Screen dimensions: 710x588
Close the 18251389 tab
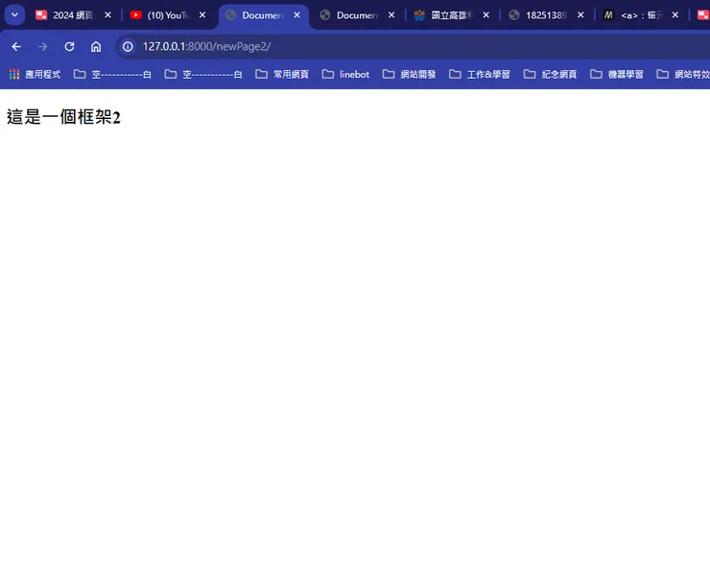click(x=580, y=15)
